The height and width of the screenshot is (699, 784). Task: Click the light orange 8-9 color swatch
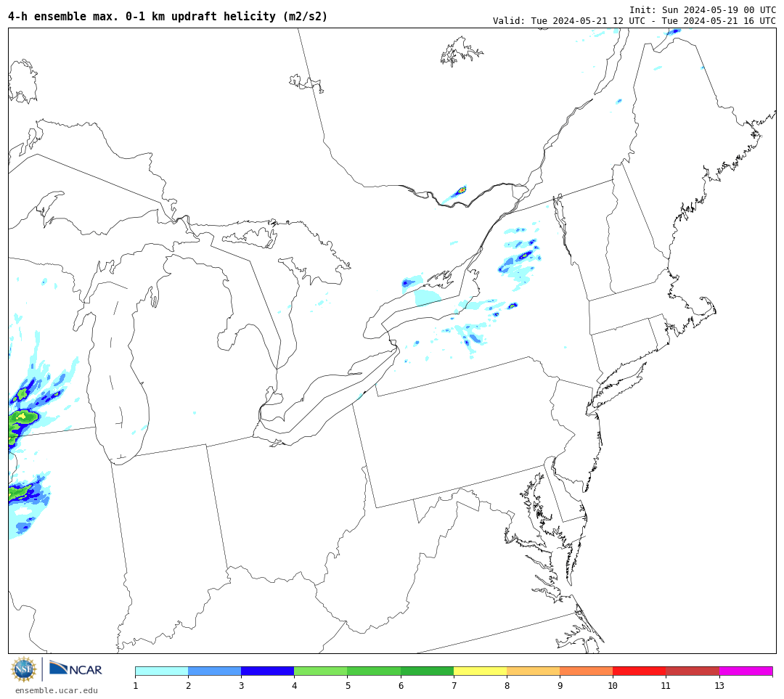coord(533,671)
